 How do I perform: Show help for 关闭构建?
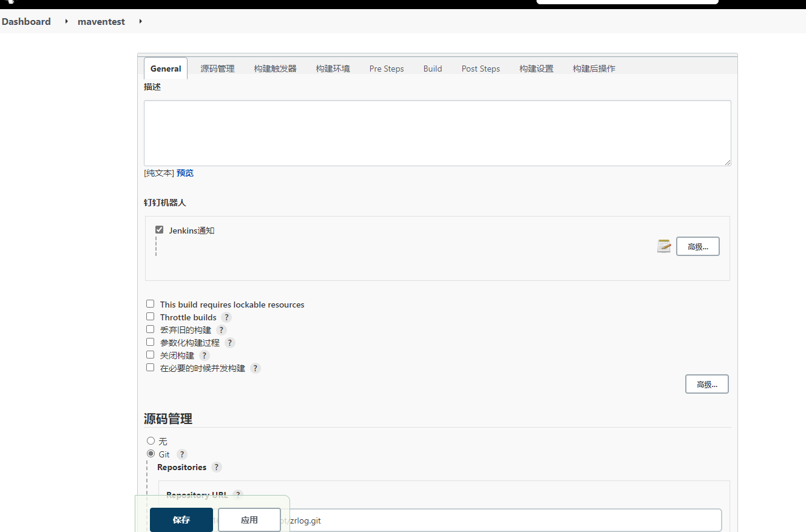click(x=204, y=355)
